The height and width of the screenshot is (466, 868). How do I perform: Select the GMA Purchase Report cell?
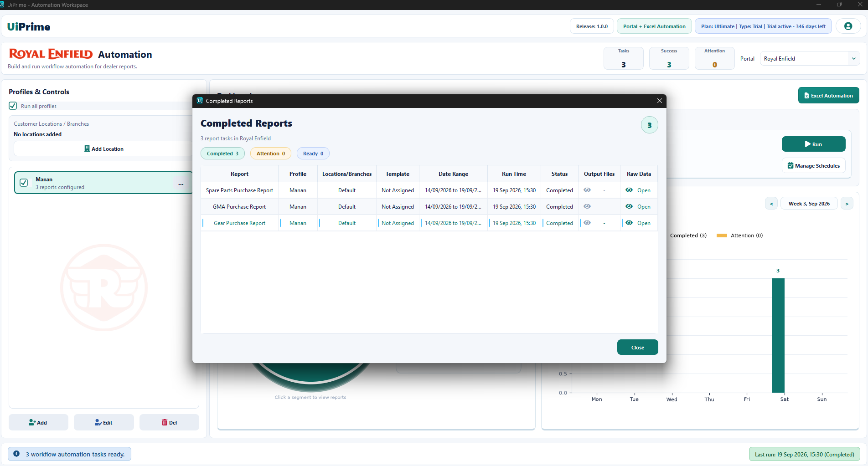point(239,207)
